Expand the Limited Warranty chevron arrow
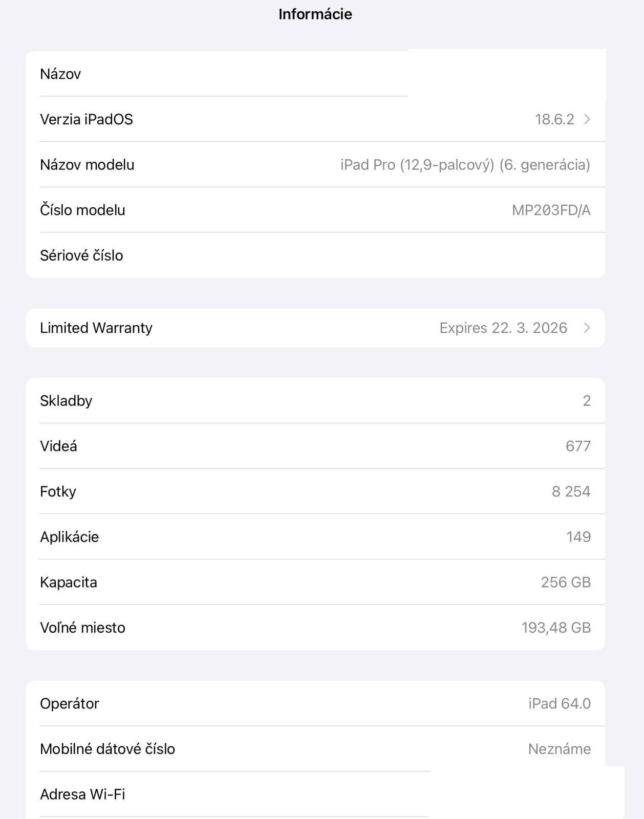The image size is (644, 819). (x=587, y=328)
